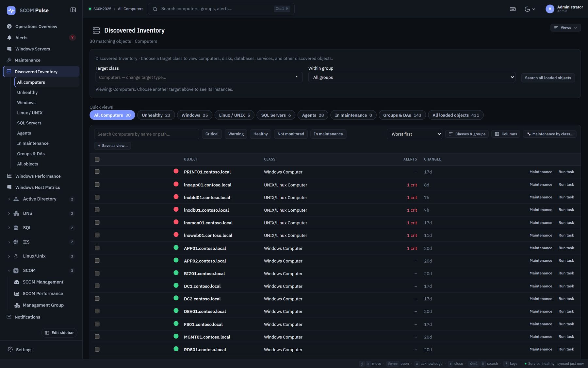Click Search all loaded objects button

click(x=548, y=78)
